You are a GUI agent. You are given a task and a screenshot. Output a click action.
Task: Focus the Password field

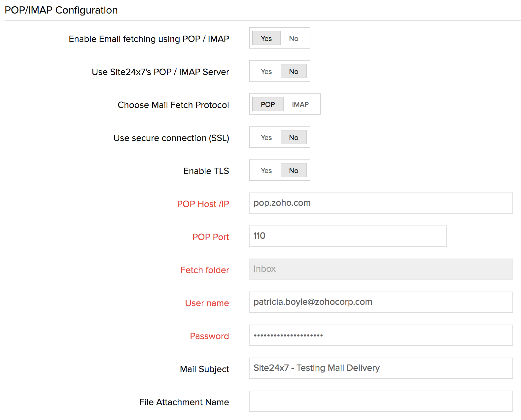[380, 335]
